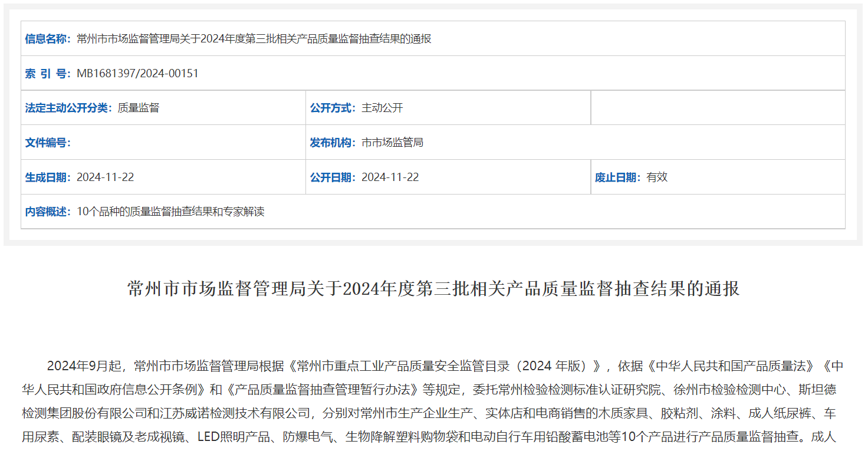Select the 主动公开 value
The width and height of the screenshot is (868, 451).
coord(382,108)
